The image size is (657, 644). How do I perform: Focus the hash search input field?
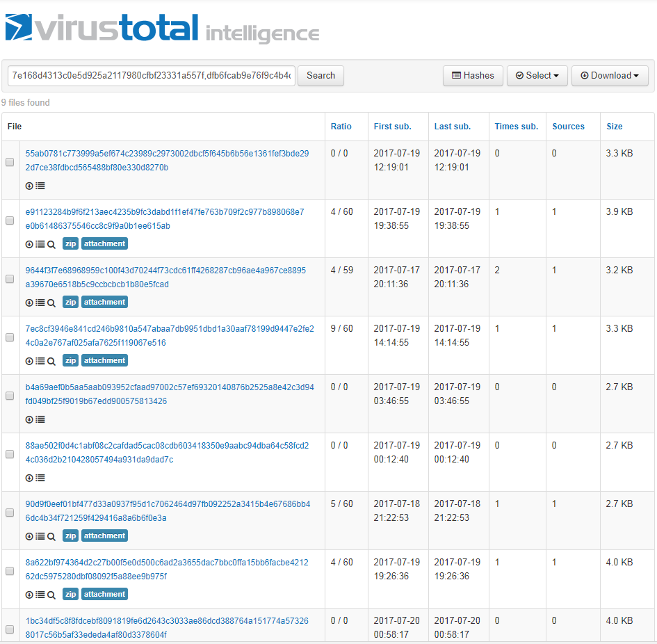pos(152,76)
